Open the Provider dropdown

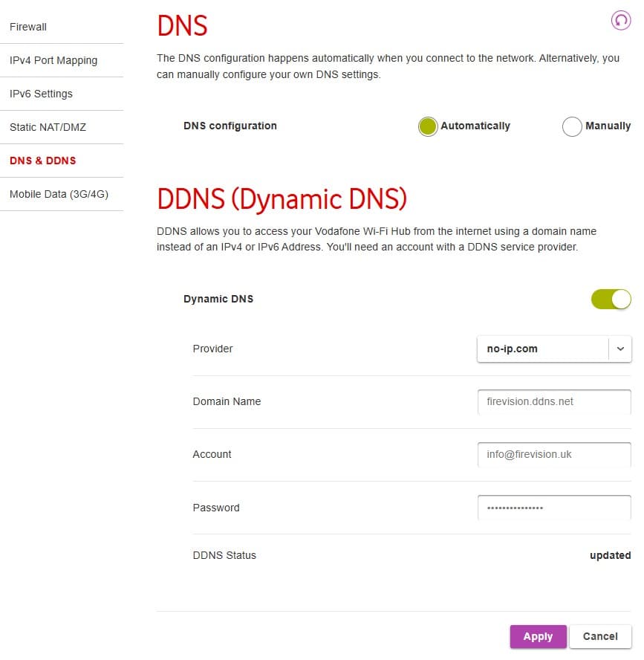click(x=621, y=349)
